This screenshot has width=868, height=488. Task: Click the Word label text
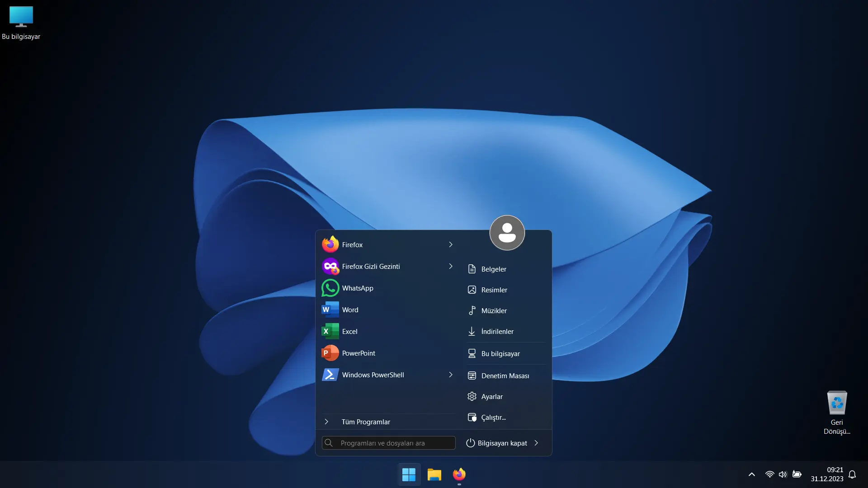[350, 310]
